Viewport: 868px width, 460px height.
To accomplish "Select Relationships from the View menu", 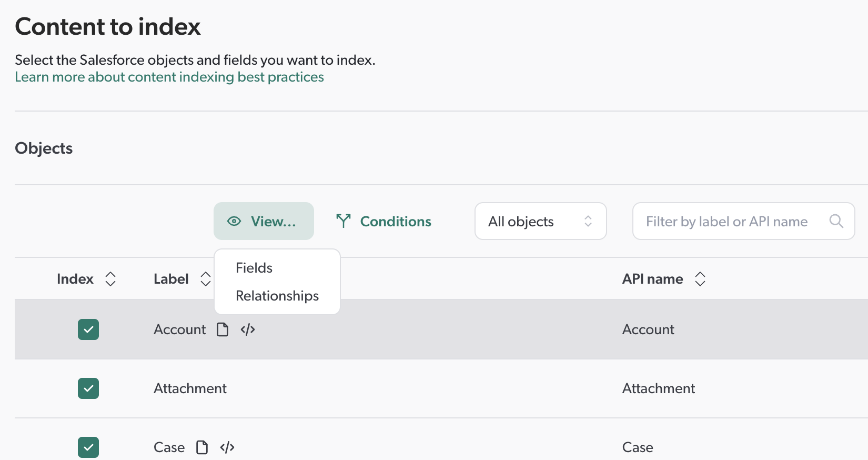I will click(x=277, y=295).
